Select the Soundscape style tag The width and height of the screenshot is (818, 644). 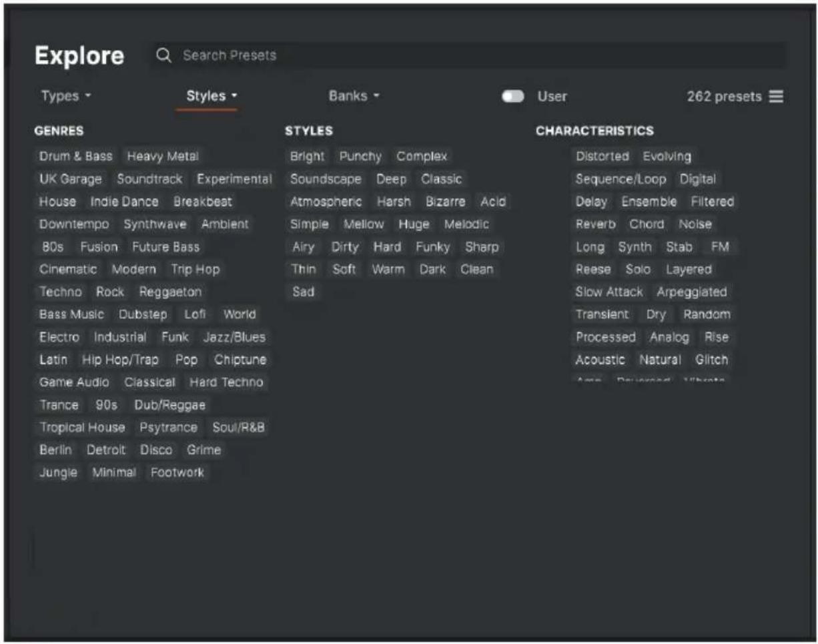pos(326,180)
